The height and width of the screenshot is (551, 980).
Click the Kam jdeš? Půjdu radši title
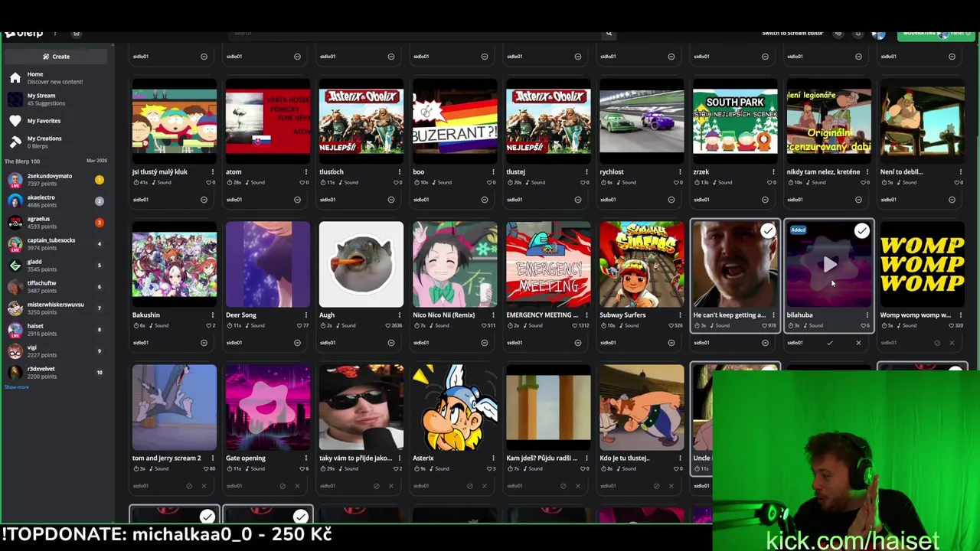tap(542, 458)
